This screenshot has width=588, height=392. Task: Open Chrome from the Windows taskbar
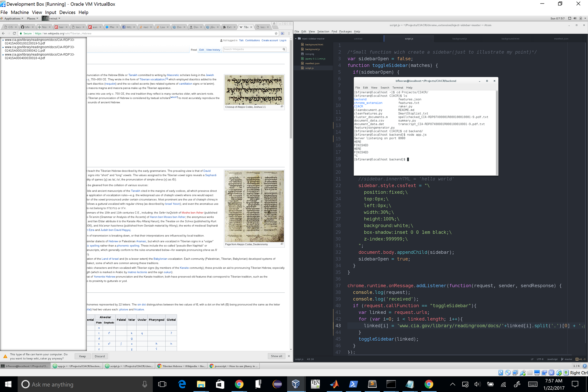pyautogui.click(x=239, y=384)
